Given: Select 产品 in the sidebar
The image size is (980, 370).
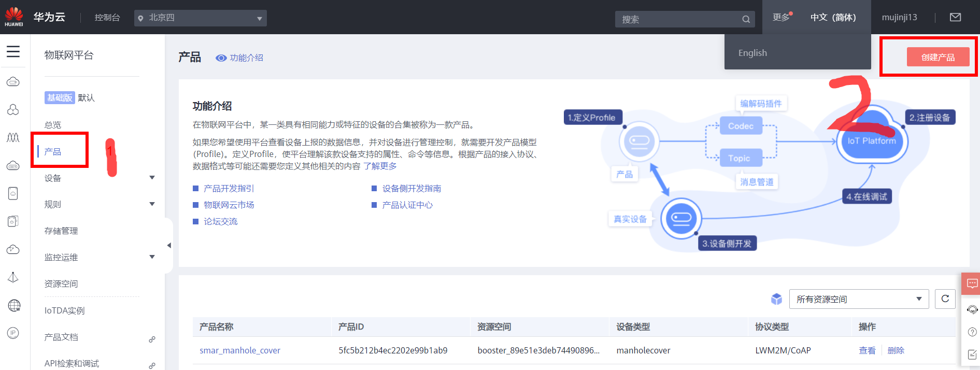Looking at the screenshot, I should click(53, 151).
